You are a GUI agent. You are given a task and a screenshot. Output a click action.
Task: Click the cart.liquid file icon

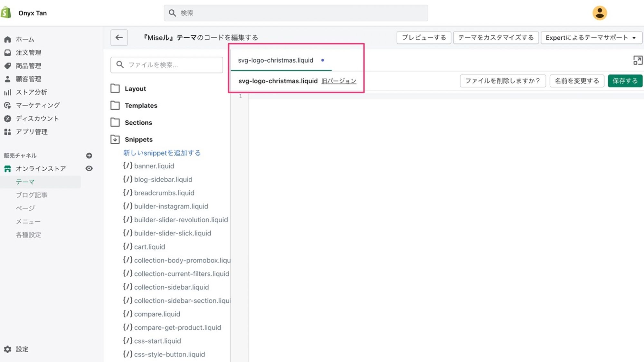pos(128,246)
